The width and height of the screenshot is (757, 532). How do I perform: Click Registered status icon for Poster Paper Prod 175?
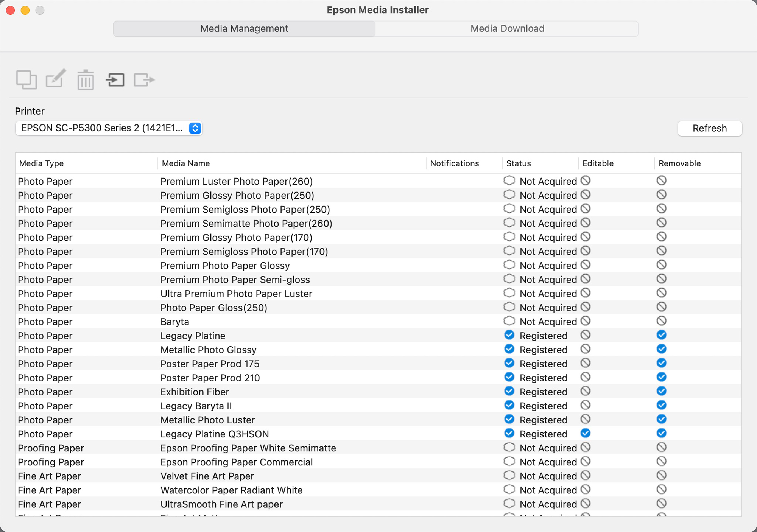(509, 363)
